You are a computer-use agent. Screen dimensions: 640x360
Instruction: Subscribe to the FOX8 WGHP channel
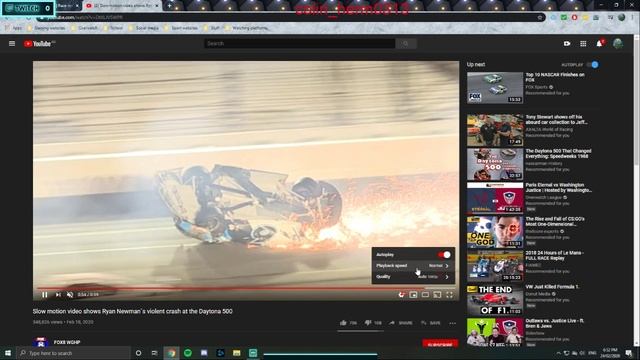coord(440,344)
